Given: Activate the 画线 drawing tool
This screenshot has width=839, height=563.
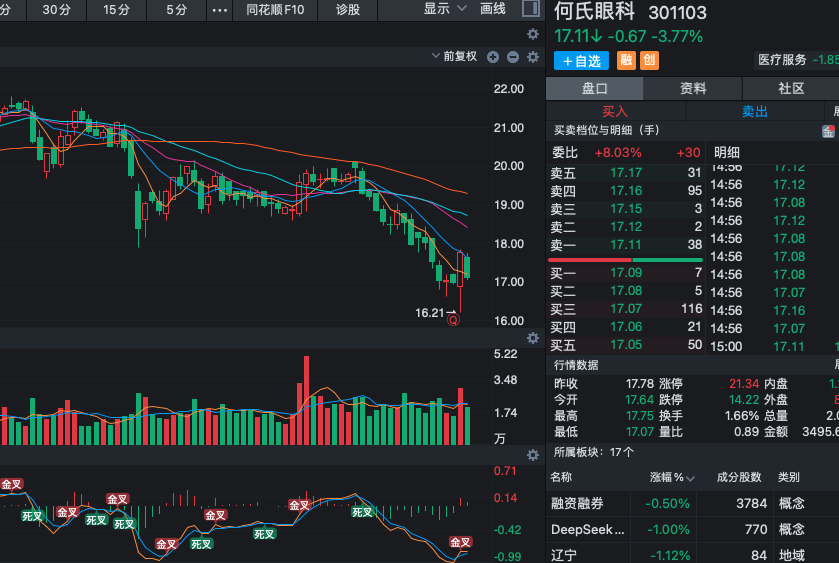Looking at the screenshot, I should (493, 9).
